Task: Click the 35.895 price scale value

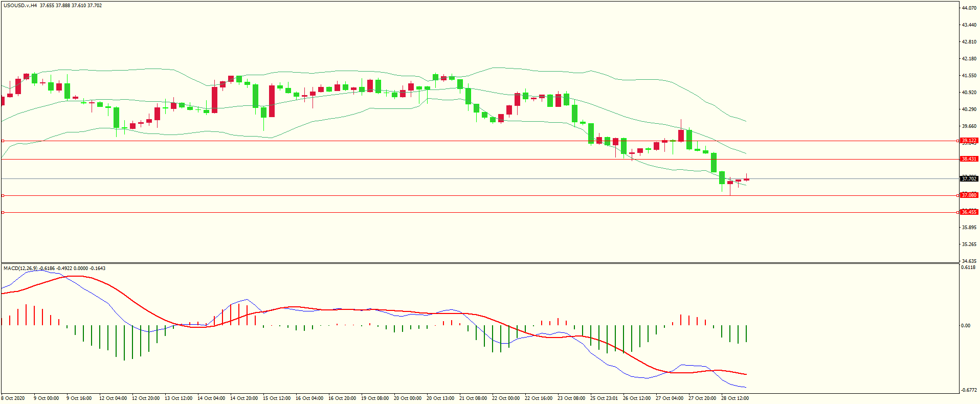Action: pyautogui.click(x=969, y=228)
